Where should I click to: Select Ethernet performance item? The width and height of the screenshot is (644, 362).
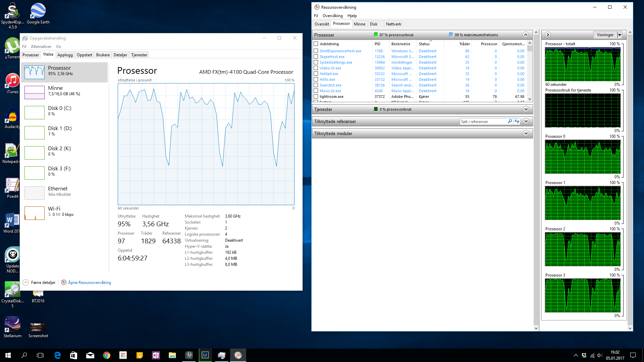tap(64, 193)
